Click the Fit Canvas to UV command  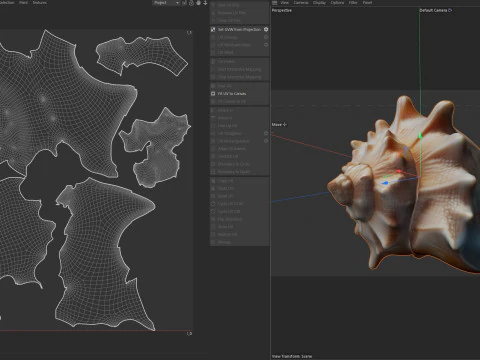(232, 101)
